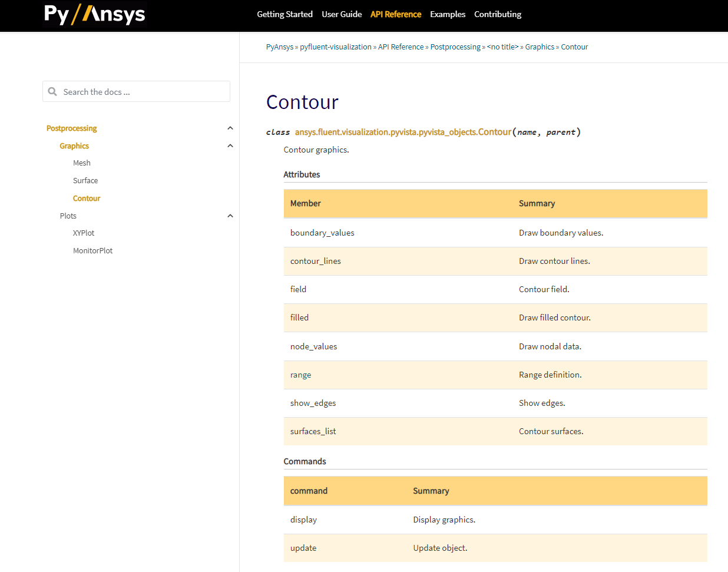Screen dimensions: 728x572
Task: Click boundary_values table cell
Action: tap(322, 233)
